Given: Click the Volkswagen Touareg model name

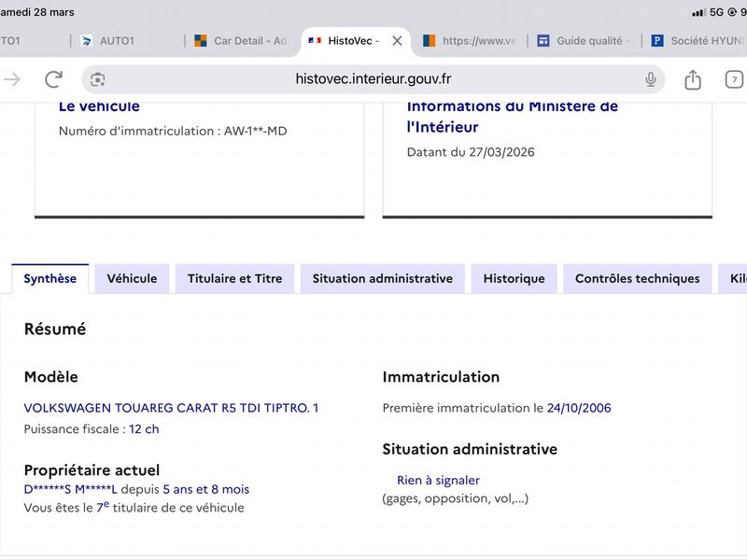Looking at the screenshot, I should click(x=171, y=408).
